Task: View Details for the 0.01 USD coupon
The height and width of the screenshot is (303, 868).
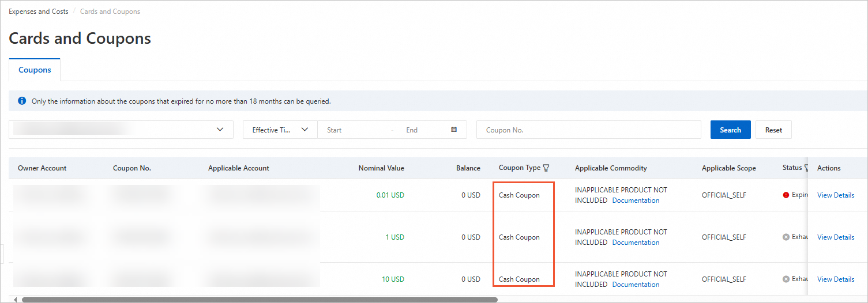Action: coord(836,195)
